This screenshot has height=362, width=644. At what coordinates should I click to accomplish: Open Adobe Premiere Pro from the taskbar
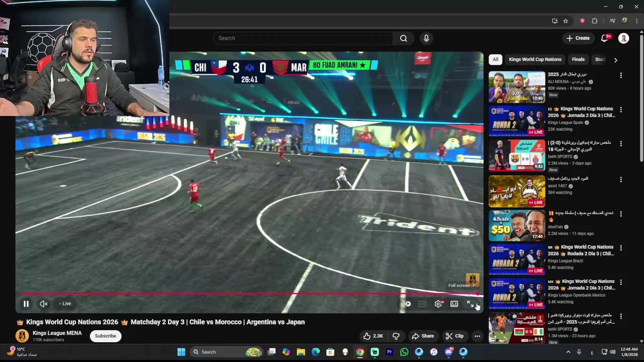click(389, 352)
